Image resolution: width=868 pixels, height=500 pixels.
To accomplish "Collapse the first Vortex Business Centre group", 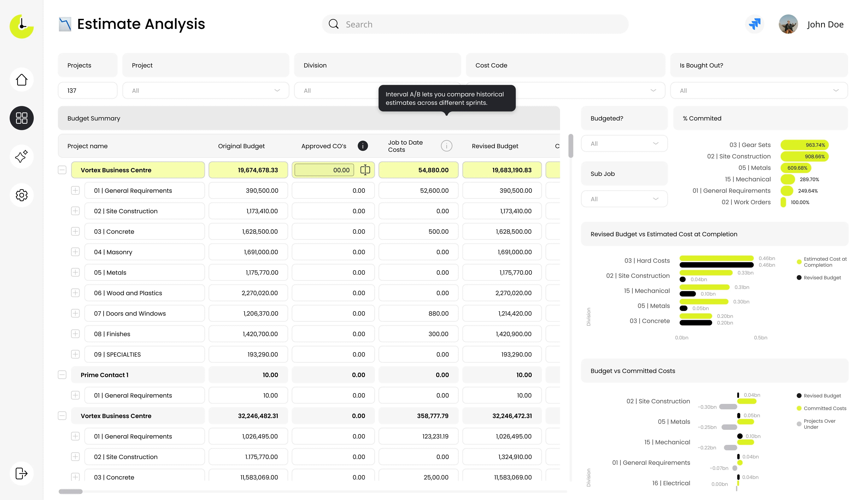I will 62,170.
